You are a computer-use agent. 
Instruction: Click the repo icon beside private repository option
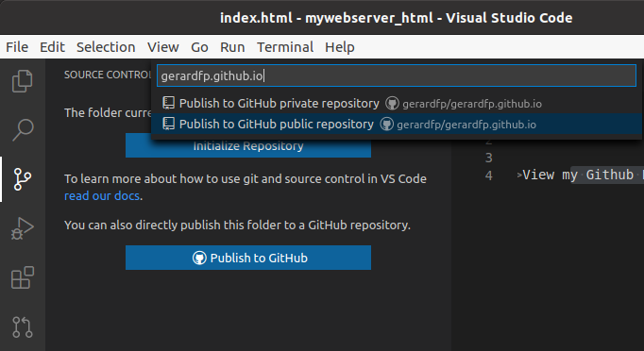click(168, 103)
